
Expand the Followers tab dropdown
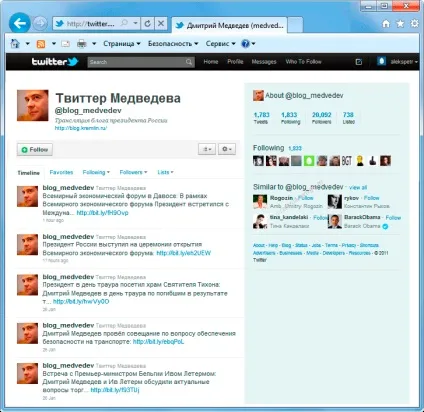click(x=133, y=172)
